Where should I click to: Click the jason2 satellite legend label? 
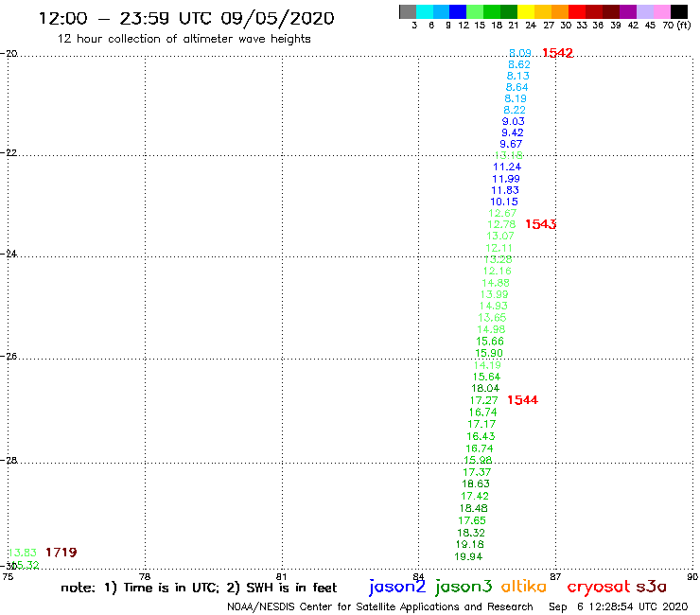click(397, 588)
